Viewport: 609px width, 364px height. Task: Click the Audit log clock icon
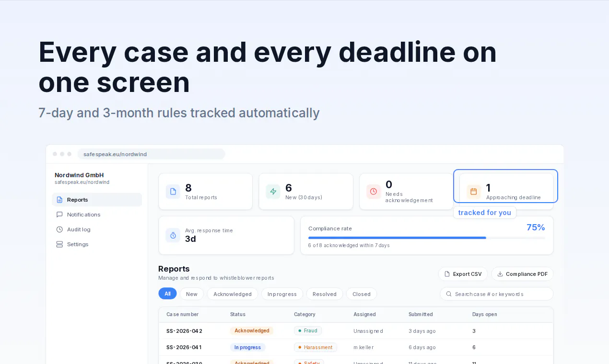click(x=59, y=229)
